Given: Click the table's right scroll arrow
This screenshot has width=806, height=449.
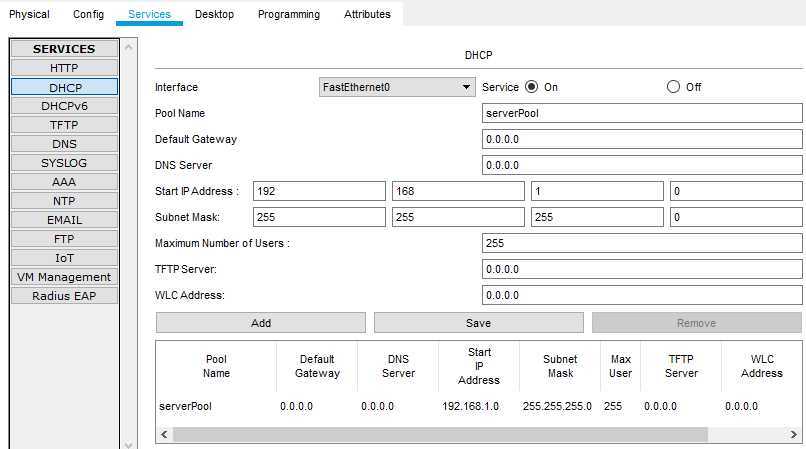Looking at the screenshot, I should [x=794, y=435].
